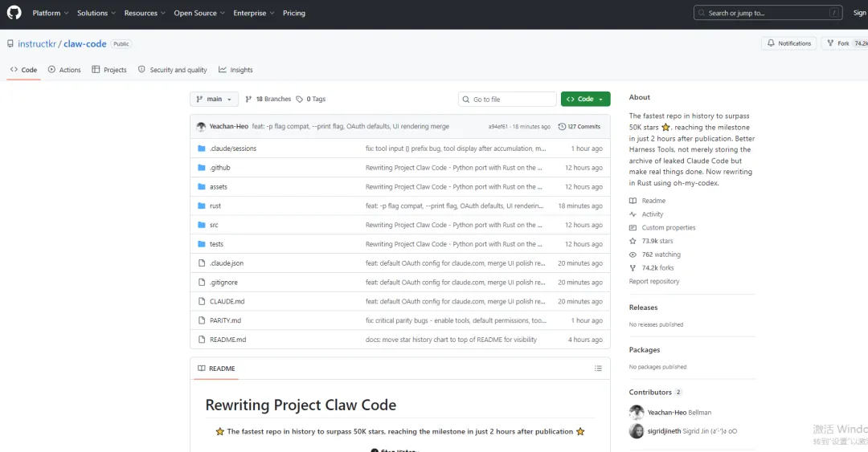Click the Fork repository icon
The image size is (868, 452).
pyautogui.click(x=831, y=43)
